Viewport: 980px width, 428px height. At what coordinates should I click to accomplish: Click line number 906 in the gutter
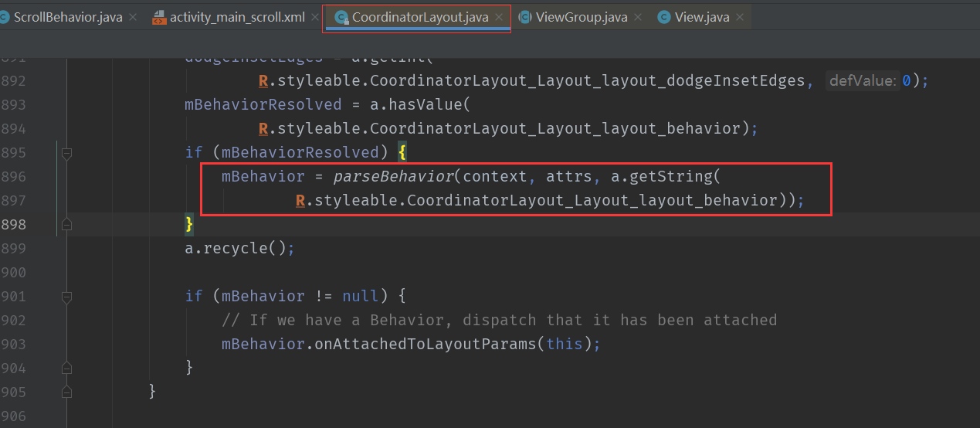pyautogui.click(x=13, y=416)
